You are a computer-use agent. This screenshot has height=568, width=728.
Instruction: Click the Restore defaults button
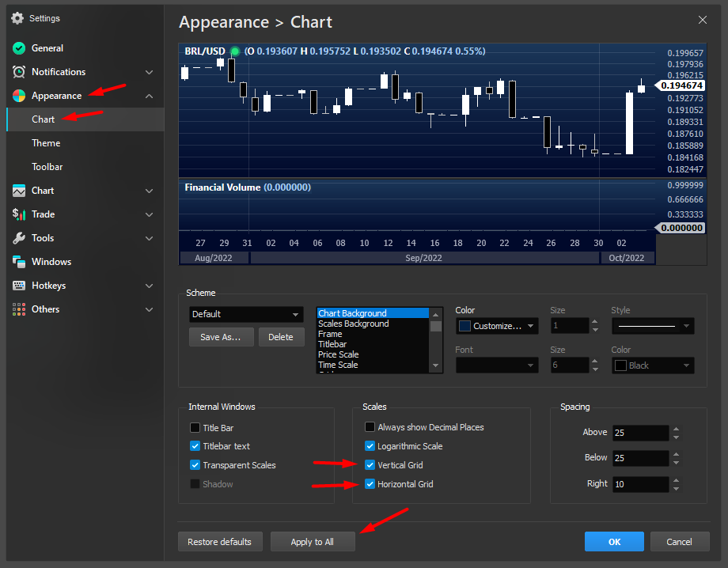point(219,542)
